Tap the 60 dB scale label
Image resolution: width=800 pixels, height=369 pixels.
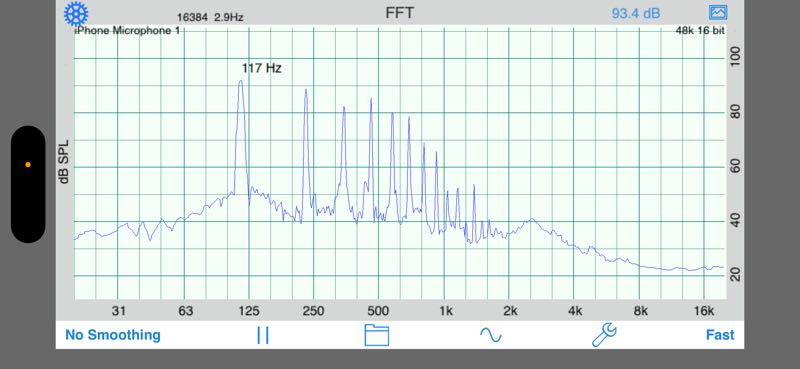[x=734, y=166]
